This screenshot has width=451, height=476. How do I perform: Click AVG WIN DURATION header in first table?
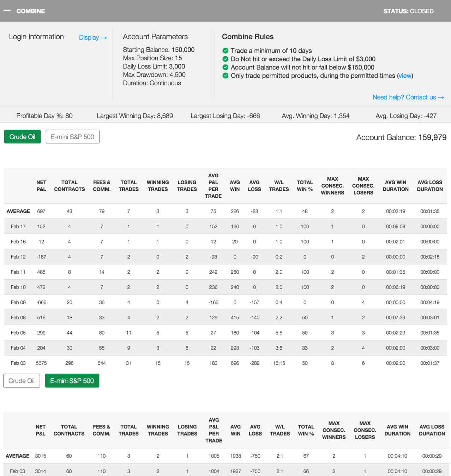(395, 186)
